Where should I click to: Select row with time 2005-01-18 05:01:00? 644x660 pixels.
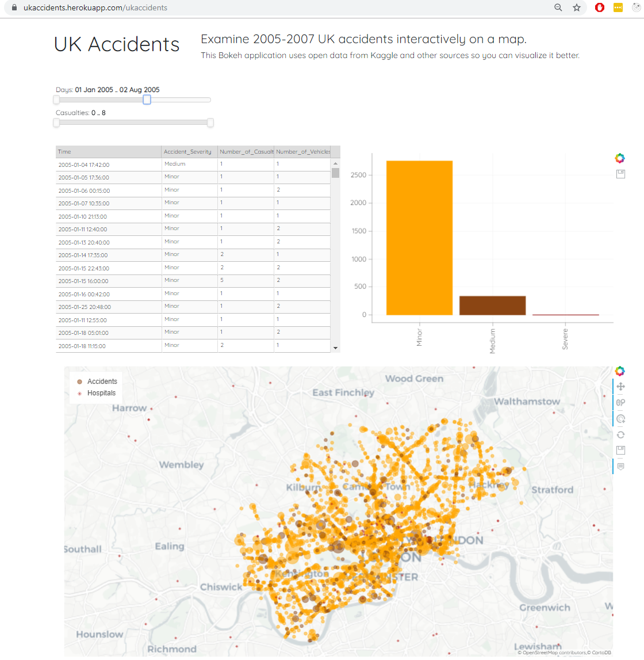(x=193, y=333)
